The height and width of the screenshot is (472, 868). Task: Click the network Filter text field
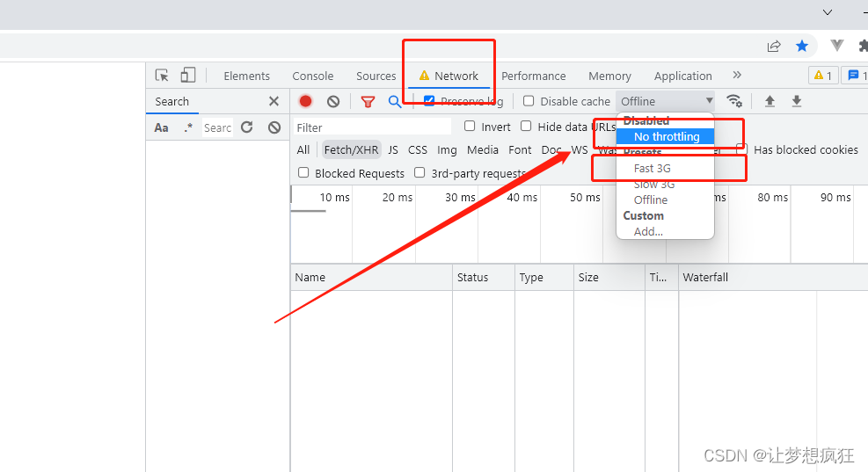(372, 127)
